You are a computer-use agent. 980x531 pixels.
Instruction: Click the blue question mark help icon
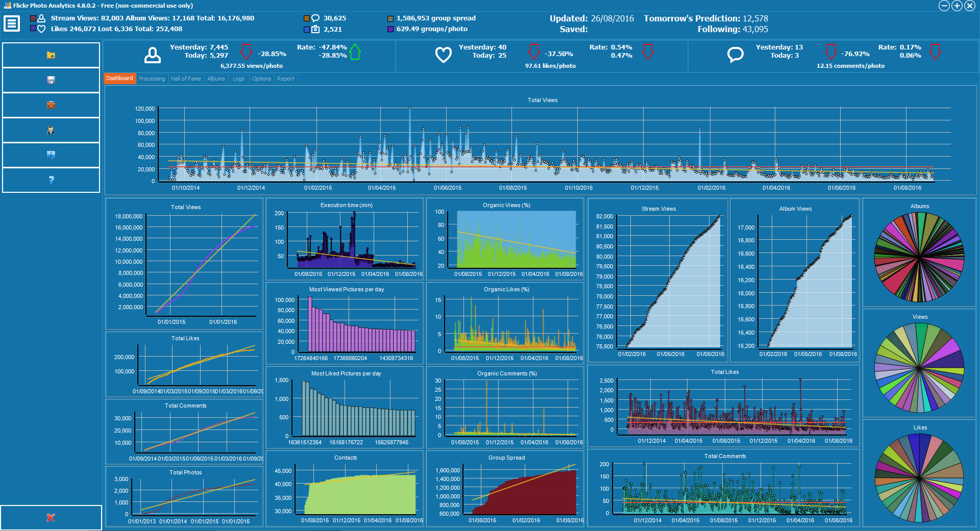[51, 180]
